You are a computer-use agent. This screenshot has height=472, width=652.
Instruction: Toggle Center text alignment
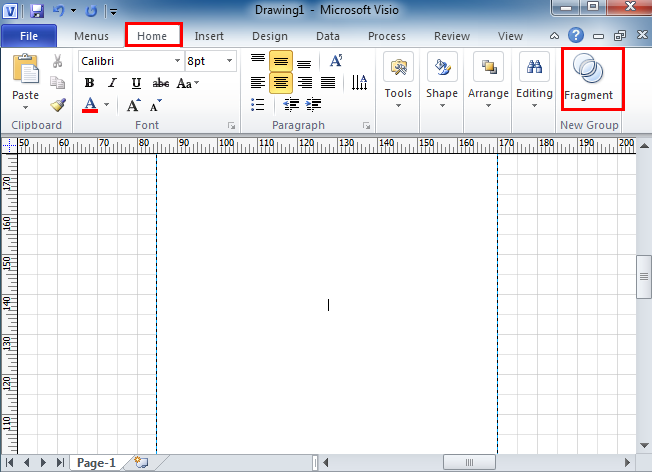pyautogui.click(x=281, y=82)
